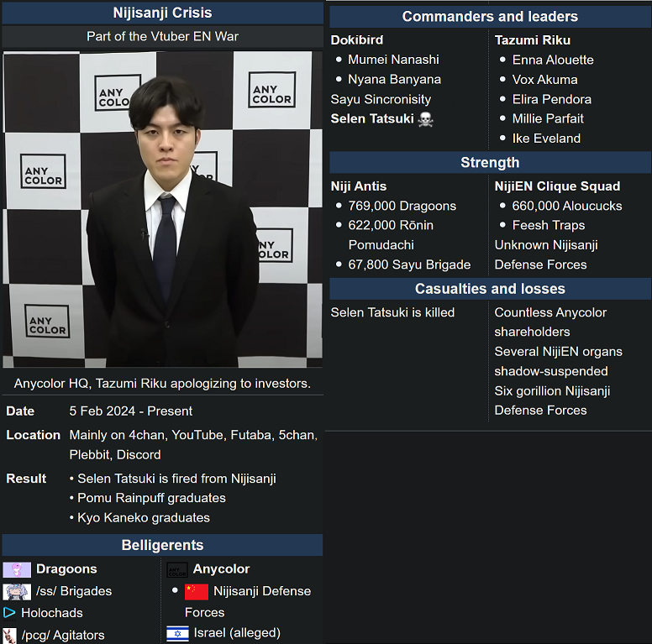Click the Strength section header
The height and width of the screenshot is (644, 652).
[x=490, y=162]
